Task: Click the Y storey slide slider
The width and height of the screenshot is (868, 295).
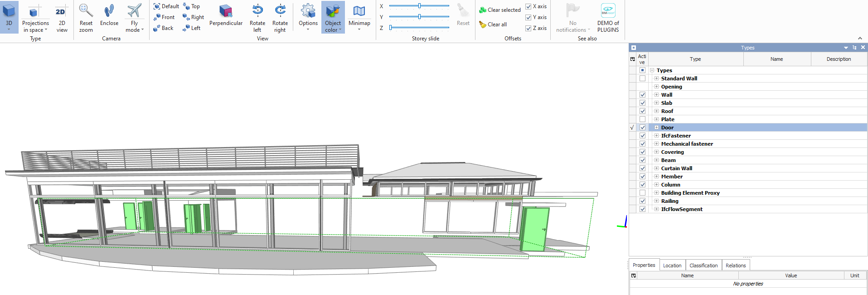Action: [419, 17]
